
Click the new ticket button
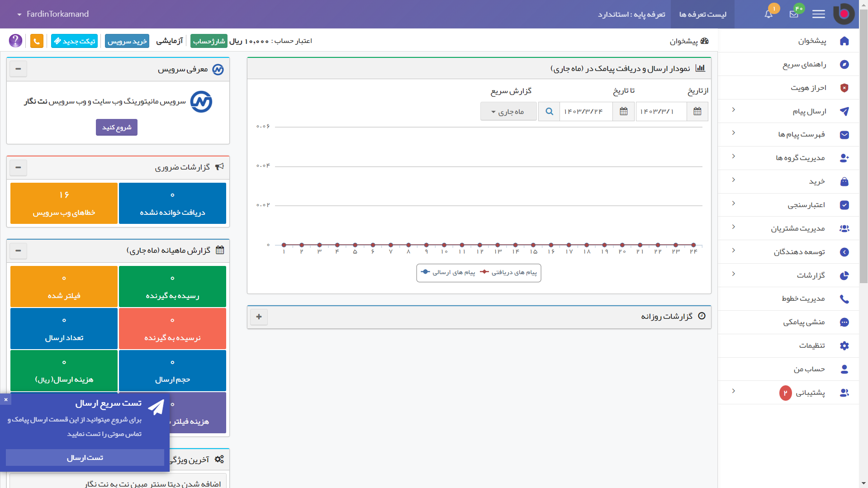click(x=74, y=41)
